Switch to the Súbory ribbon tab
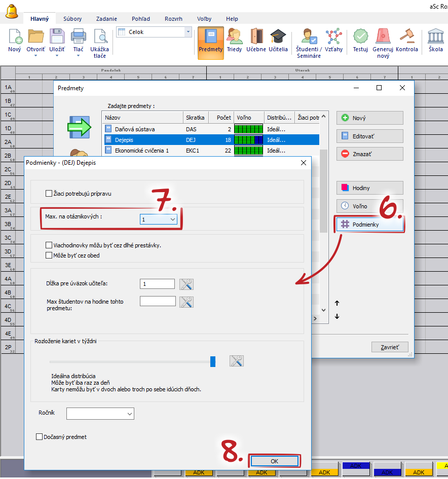This screenshot has width=448, height=479. coord(72,19)
